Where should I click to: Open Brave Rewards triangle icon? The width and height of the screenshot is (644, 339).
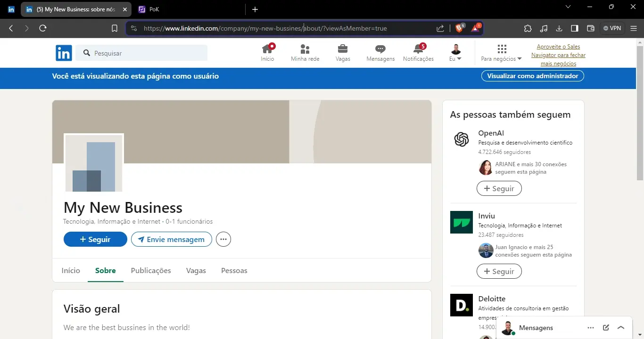475,28
